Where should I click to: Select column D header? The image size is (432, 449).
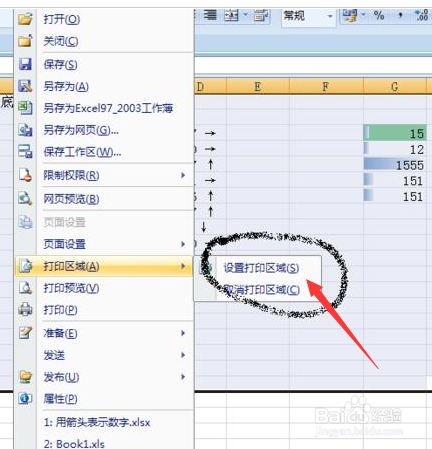(x=210, y=87)
